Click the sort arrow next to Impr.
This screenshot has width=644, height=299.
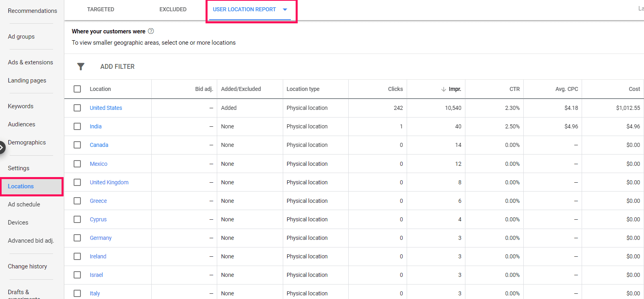click(x=443, y=89)
